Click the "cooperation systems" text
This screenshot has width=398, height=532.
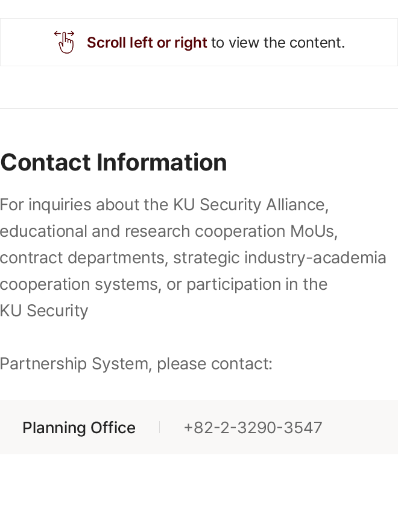[x=79, y=284]
